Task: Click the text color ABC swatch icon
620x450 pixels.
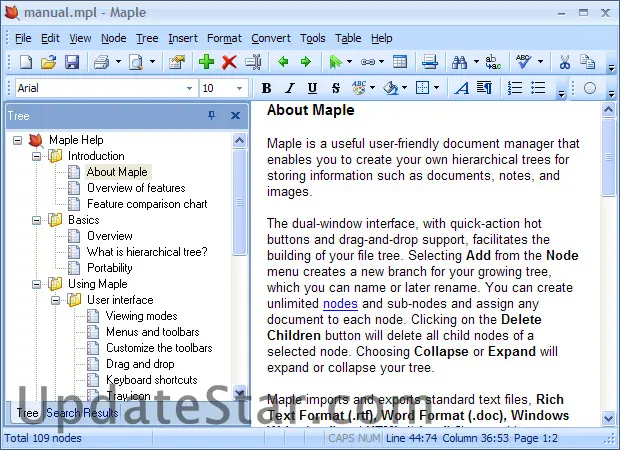Action: (359, 88)
